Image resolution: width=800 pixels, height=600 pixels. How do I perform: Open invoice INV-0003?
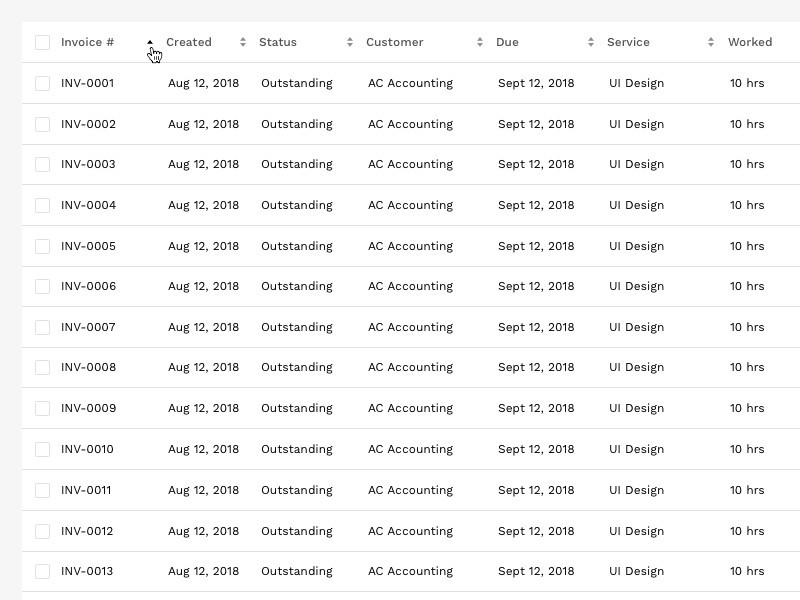click(88, 164)
